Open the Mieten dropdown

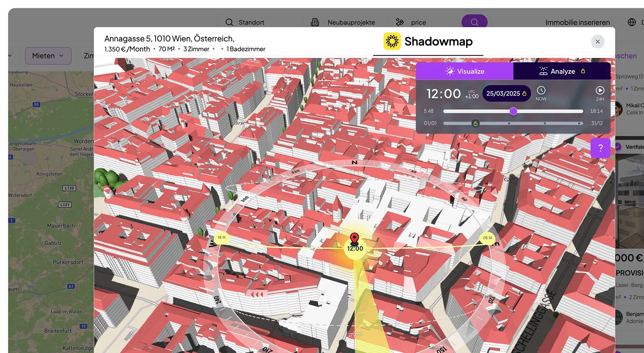click(48, 56)
